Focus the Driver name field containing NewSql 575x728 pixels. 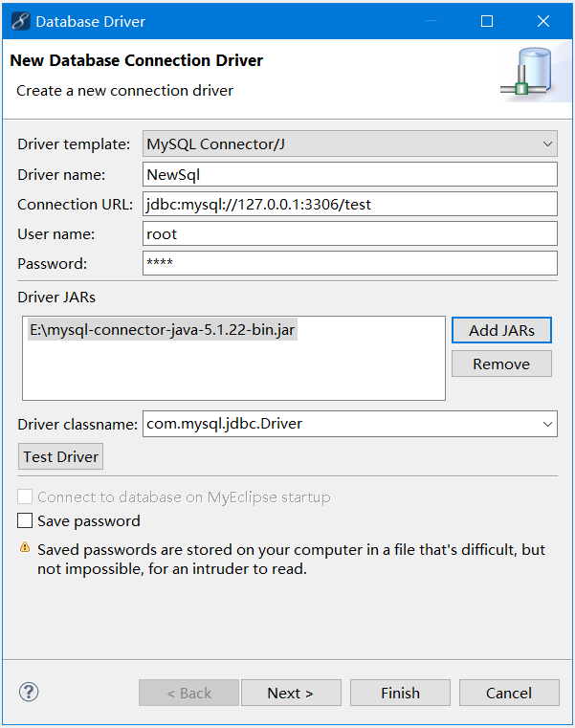350,174
